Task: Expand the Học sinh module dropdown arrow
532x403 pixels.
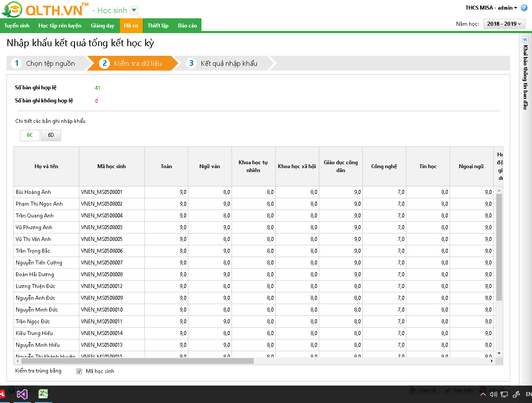Action: click(134, 10)
